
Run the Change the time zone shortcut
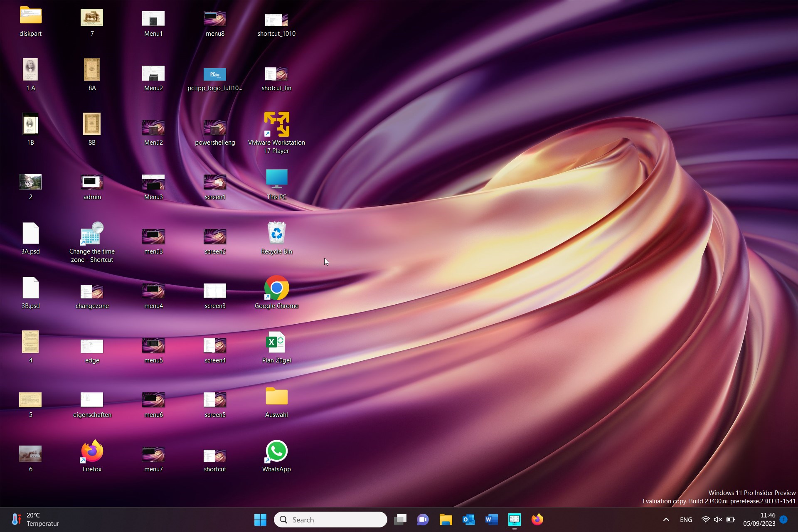pos(91,233)
